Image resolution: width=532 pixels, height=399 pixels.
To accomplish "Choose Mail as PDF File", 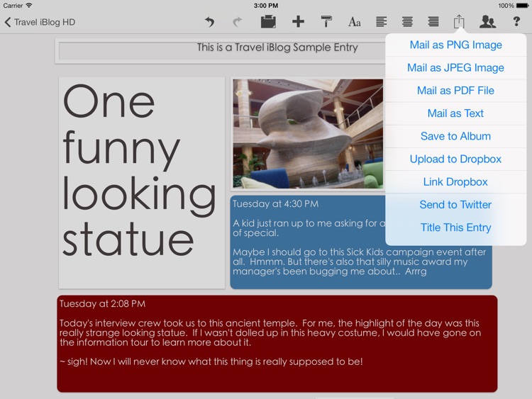I will tap(455, 91).
